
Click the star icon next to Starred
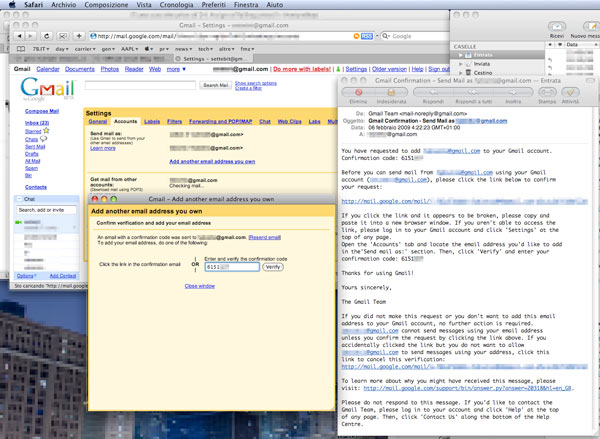pos(46,131)
